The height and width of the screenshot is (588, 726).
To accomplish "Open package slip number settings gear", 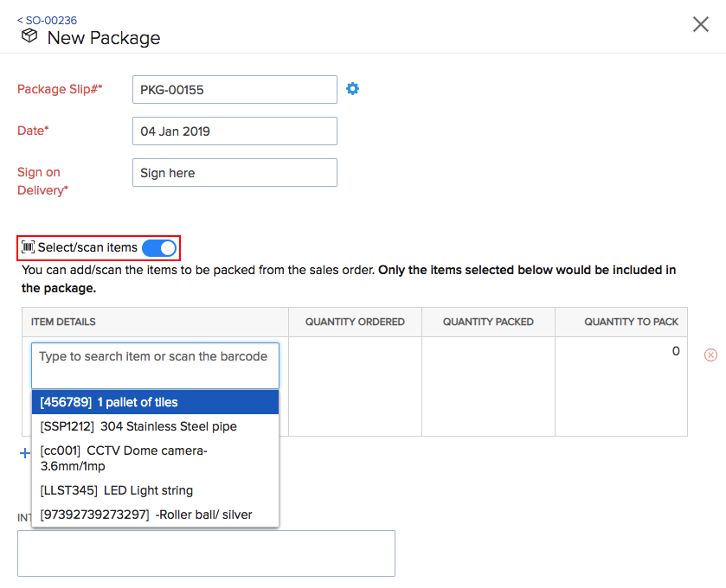I will 352,88.
